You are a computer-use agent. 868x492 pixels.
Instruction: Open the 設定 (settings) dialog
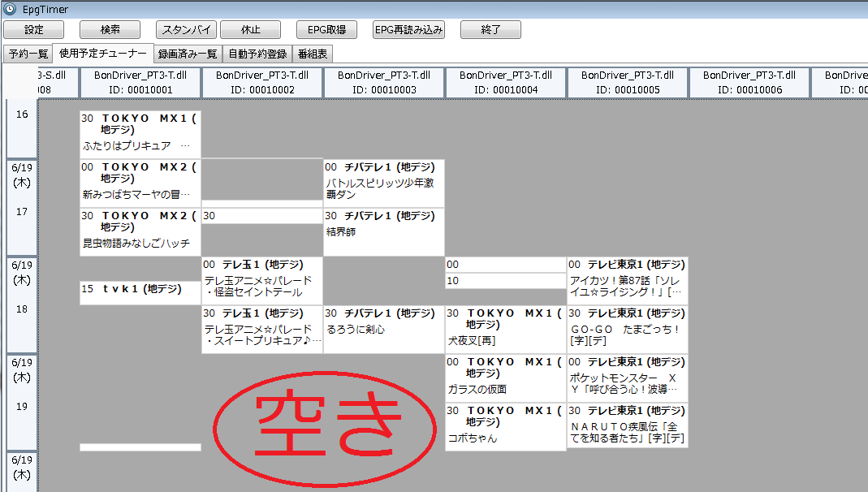click(x=32, y=29)
